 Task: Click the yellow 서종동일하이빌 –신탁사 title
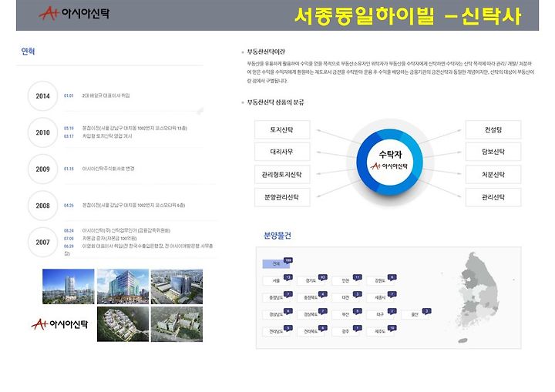pyautogui.click(x=408, y=16)
